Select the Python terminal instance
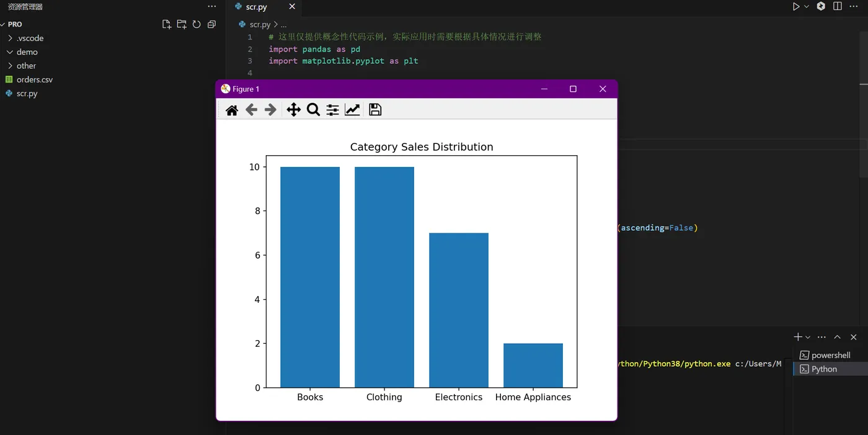The image size is (868, 435). click(830, 369)
